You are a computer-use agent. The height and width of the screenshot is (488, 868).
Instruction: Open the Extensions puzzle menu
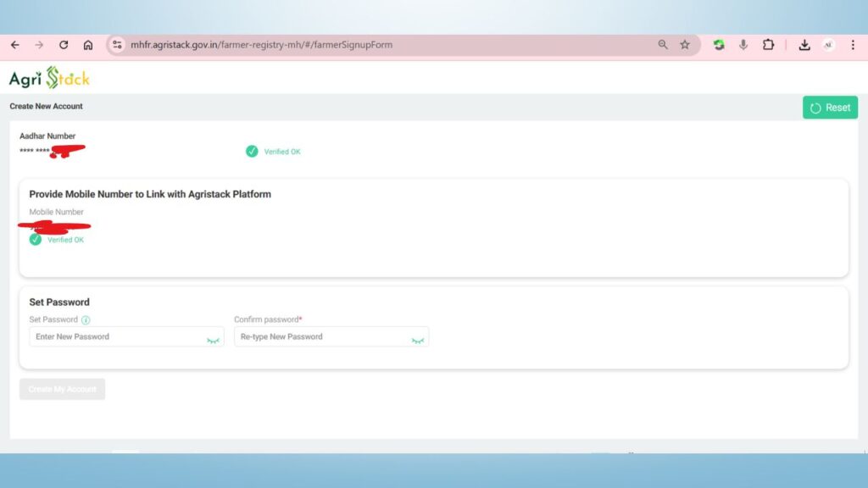pyautogui.click(x=768, y=45)
